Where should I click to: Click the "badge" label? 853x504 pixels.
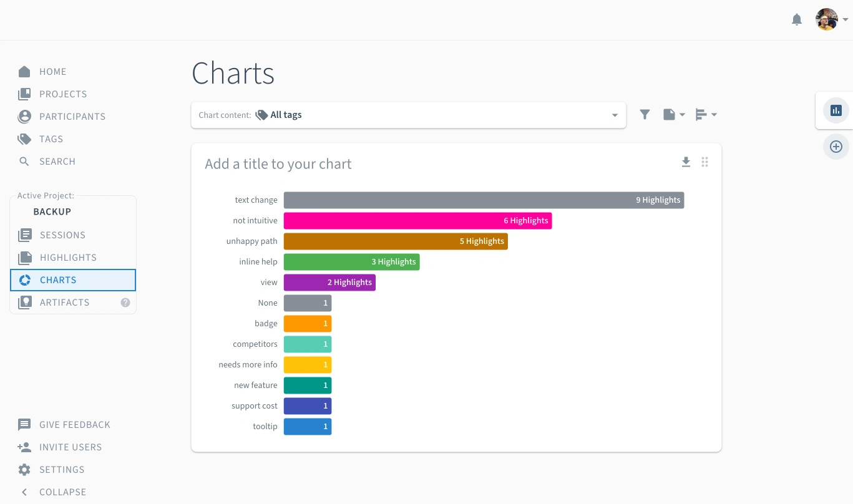266,324
